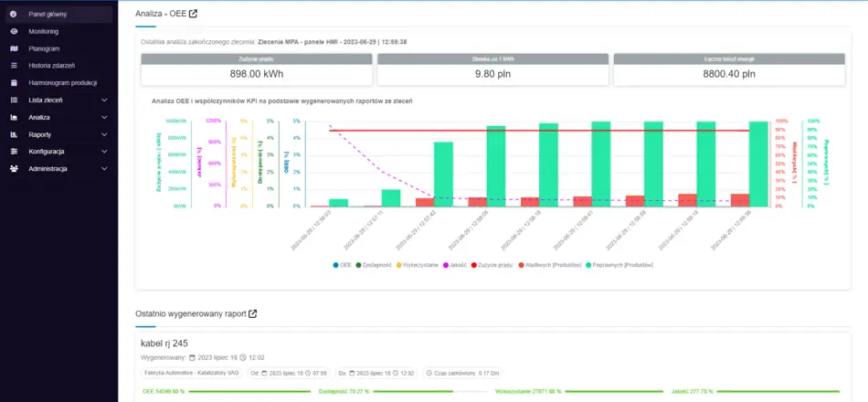Select Monitoring in the sidebar menu
This screenshot has width=868, height=402.
coord(44,31)
